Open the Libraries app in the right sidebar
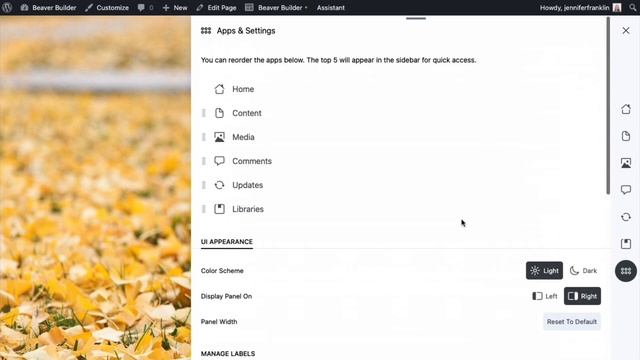640x360 pixels. click(626, 244)
